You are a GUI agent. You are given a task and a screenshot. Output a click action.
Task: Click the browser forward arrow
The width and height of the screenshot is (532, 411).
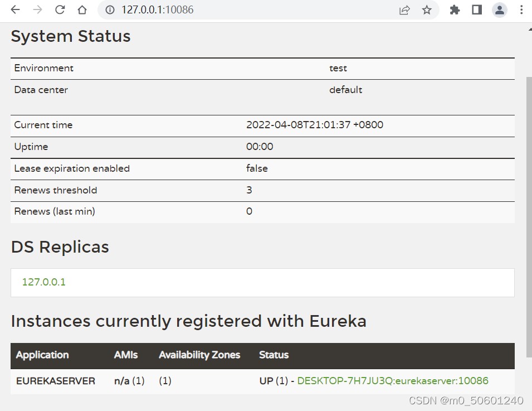pos(38,9)
